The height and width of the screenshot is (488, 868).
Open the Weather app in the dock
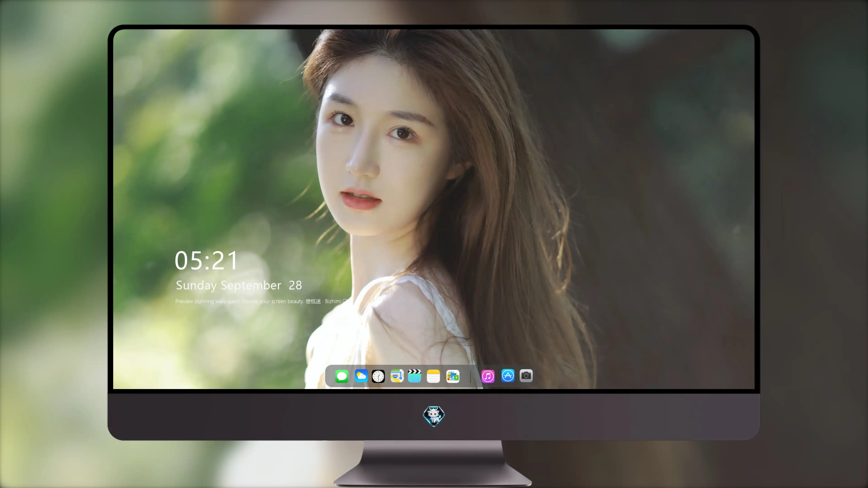pyautogui.click(x=361, y=376)
